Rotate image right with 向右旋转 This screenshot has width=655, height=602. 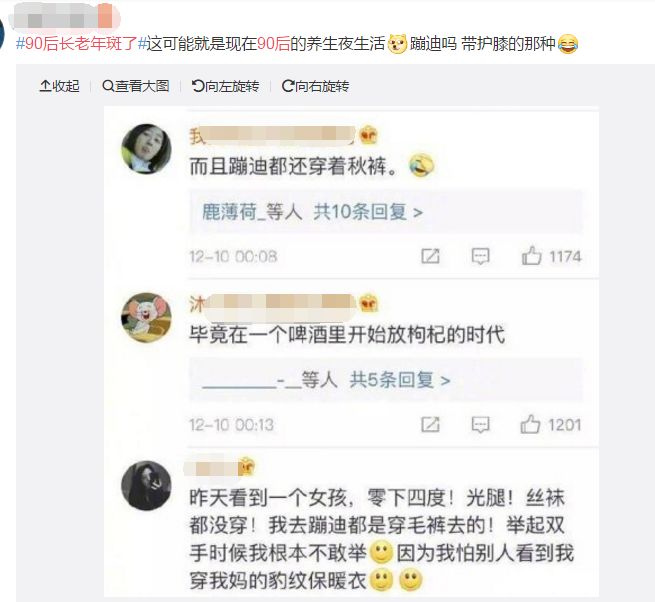(x=316, y=86)
